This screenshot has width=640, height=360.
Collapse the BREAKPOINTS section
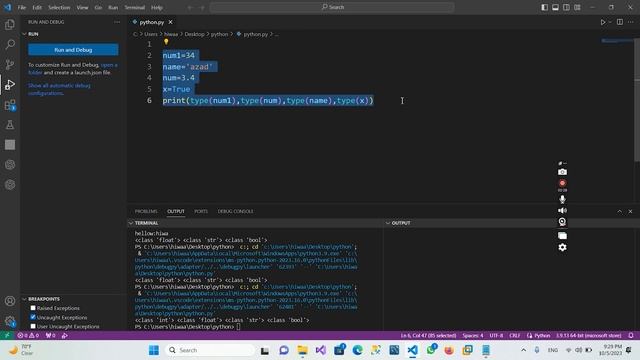[x=24, y=299]
